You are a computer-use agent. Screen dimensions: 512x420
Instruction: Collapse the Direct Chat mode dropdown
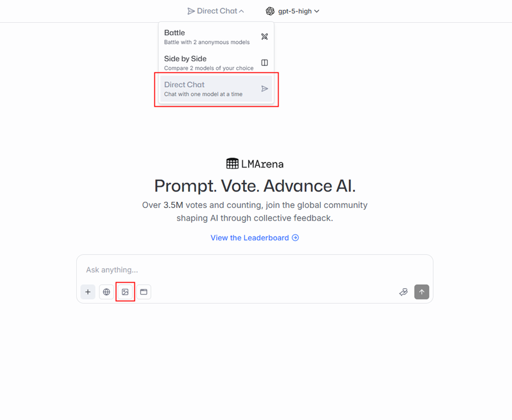pos(216,11)
